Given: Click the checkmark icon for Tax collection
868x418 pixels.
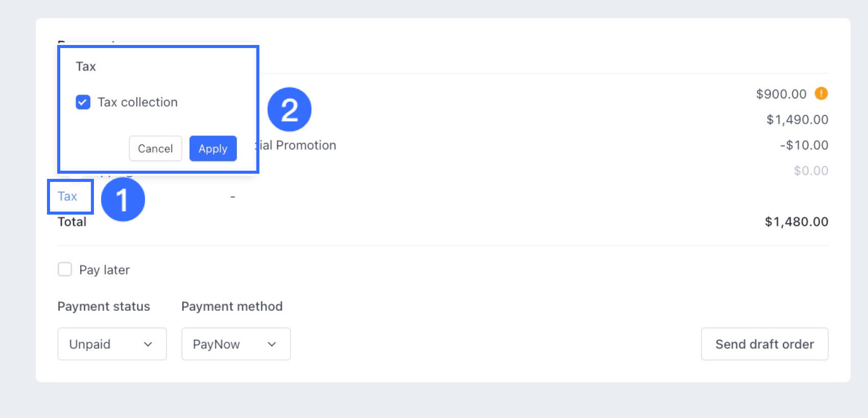Looking at the screenshot, I should [83, 102].
